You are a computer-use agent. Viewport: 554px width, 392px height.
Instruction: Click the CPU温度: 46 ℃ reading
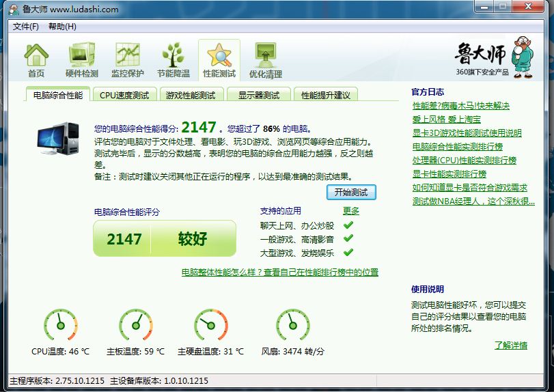tap(60, 352)
